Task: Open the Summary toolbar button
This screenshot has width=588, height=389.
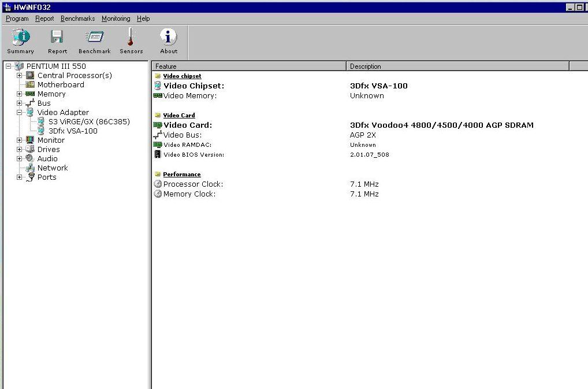Action: (x=20, y=41)
